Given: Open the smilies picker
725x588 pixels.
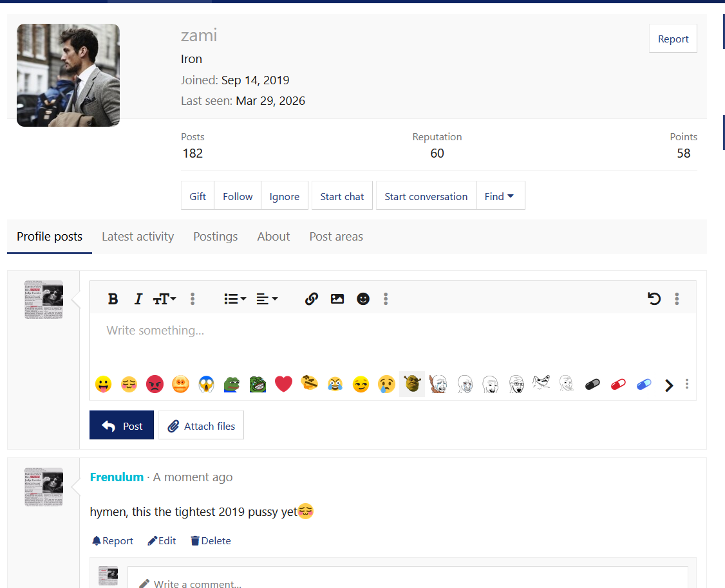Looking at the screenshot, I should [363, 299].
